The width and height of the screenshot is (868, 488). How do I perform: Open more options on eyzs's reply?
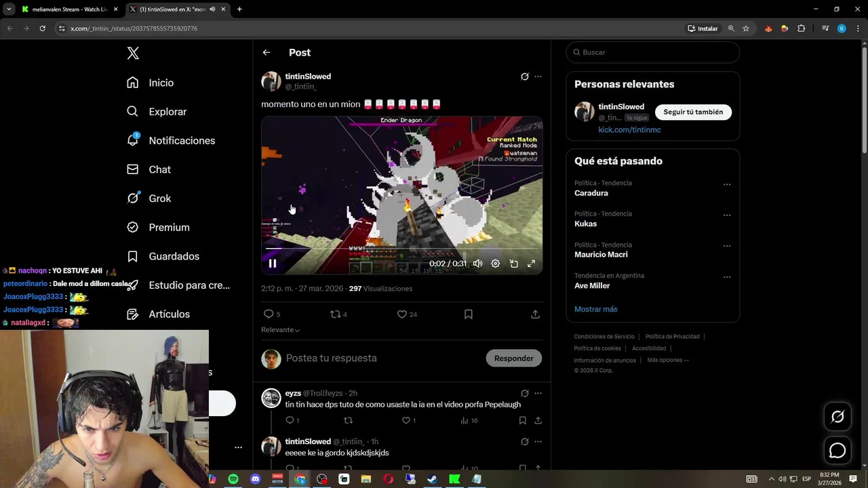tap(538, 393)
